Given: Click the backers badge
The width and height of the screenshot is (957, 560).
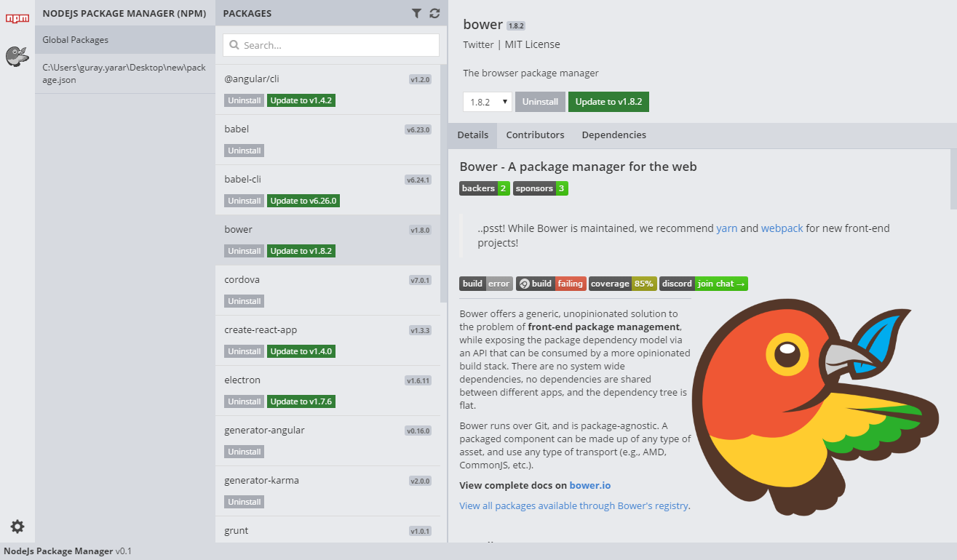Looking at the screenshot, I should (x=485, y=188).
